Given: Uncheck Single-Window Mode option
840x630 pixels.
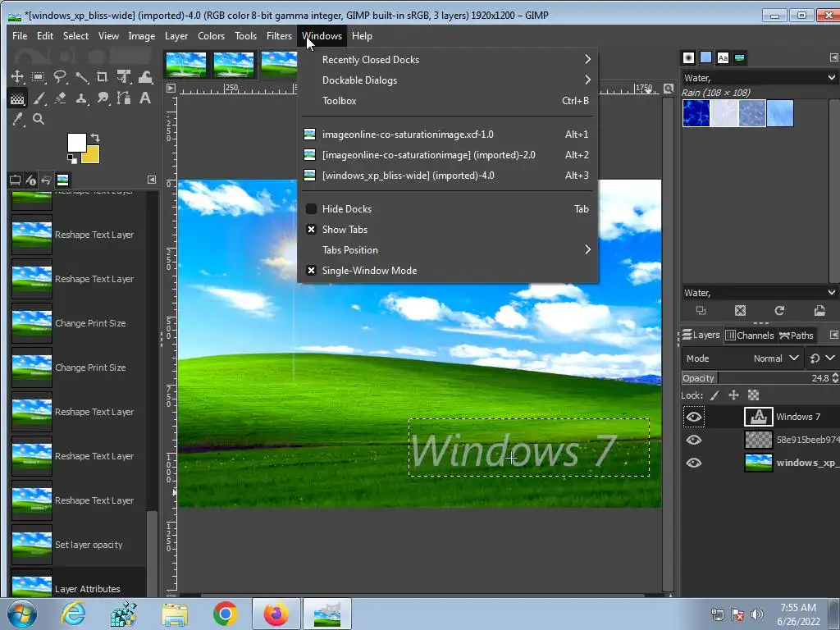Looking at the screenshot, I should [311, 271].
